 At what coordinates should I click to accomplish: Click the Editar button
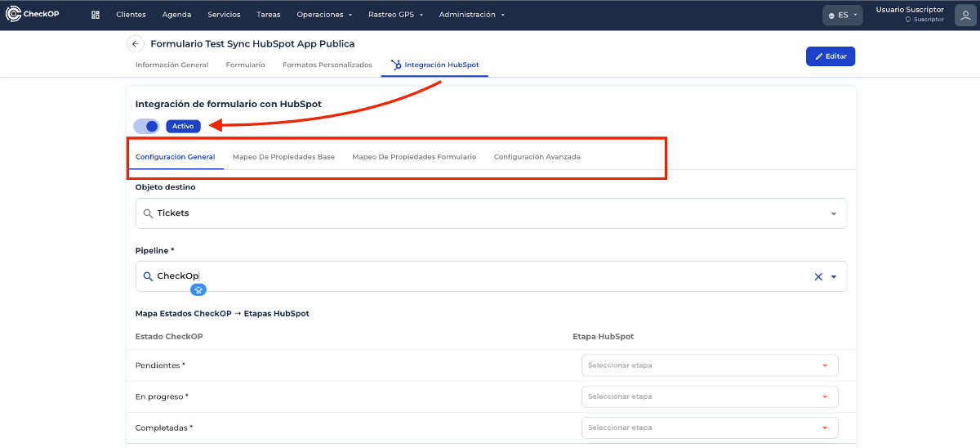[x=831, y=56]
